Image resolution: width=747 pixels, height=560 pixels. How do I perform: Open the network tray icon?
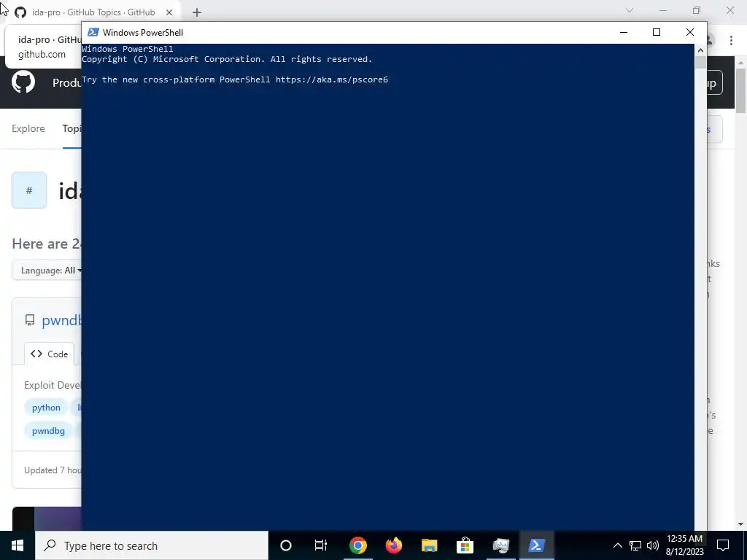[x=635, y=545]
